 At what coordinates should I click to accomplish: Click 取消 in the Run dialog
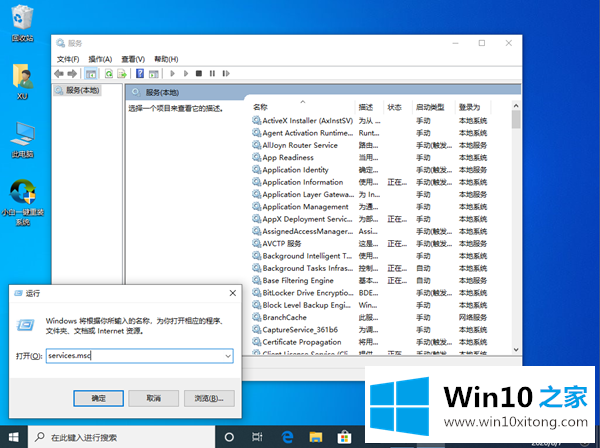click(153, 398)
